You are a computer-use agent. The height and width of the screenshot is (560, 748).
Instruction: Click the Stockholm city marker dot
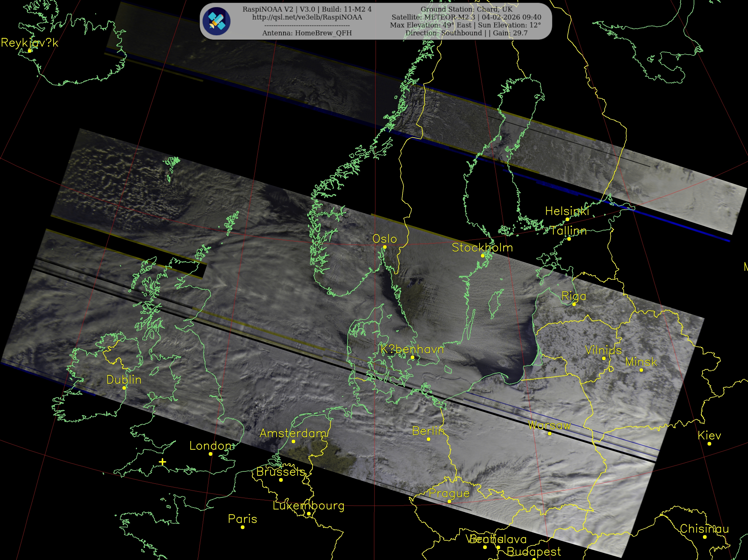(x=483, y=256)
